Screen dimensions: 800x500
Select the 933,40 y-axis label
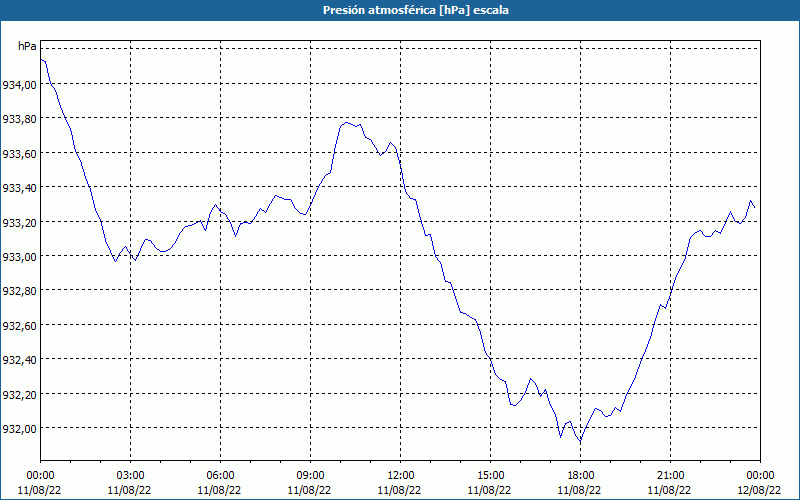tap(19, 188)
